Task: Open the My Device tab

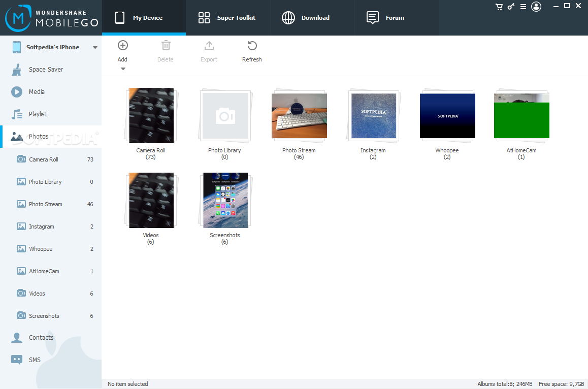Action: coord(144,18)
